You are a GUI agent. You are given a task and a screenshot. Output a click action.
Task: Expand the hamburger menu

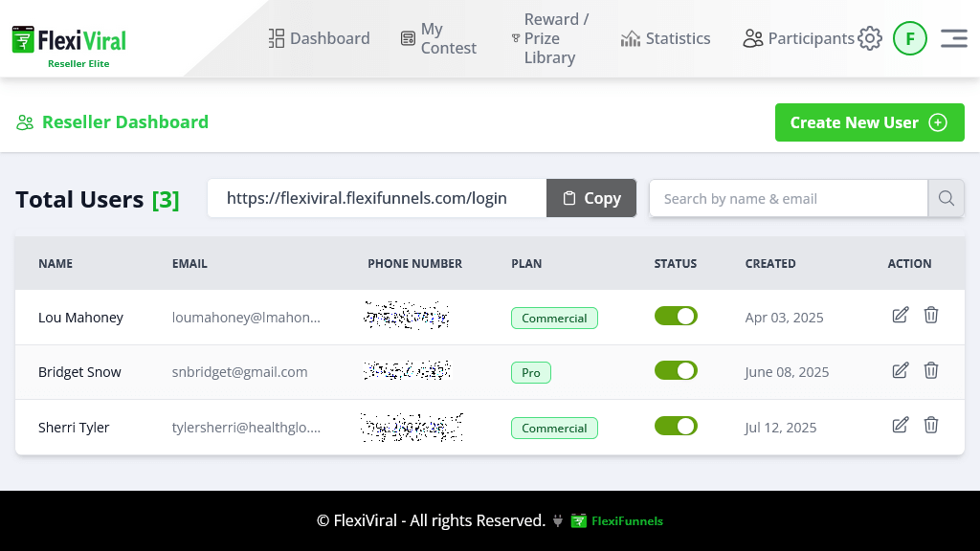coord(953,37)
